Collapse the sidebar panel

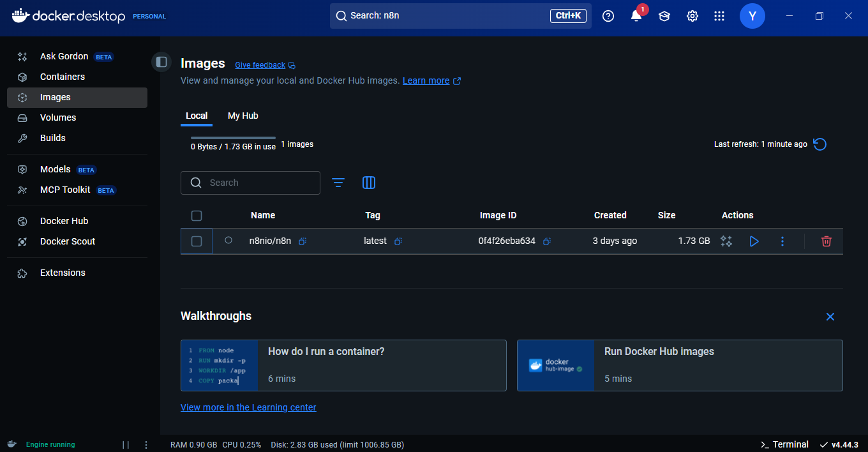tap(161, 61)
